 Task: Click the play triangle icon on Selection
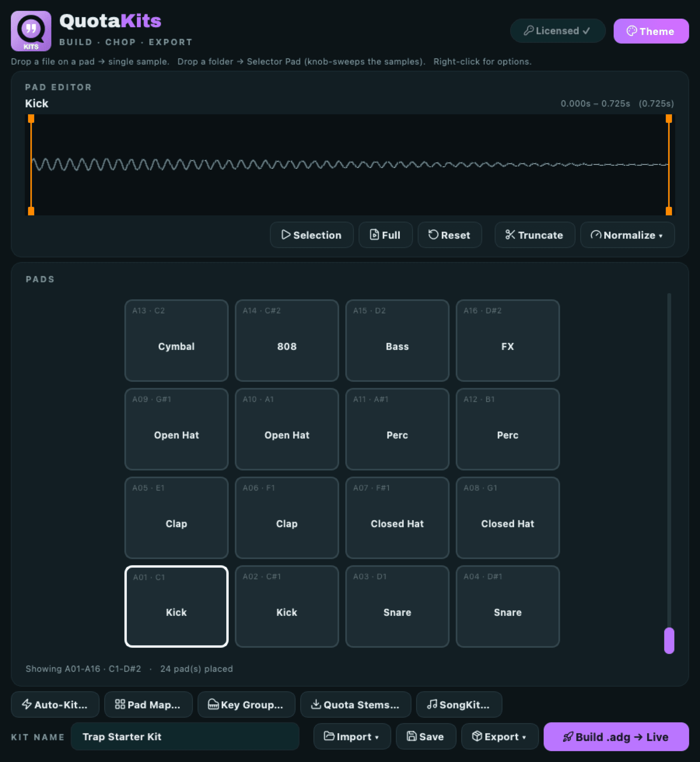[x=286, y=235]
